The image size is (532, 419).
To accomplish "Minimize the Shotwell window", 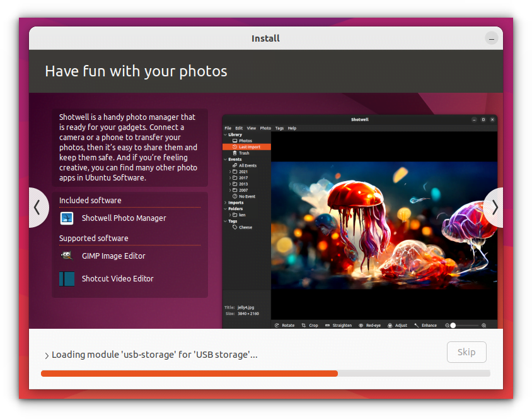I will point(474,119).
